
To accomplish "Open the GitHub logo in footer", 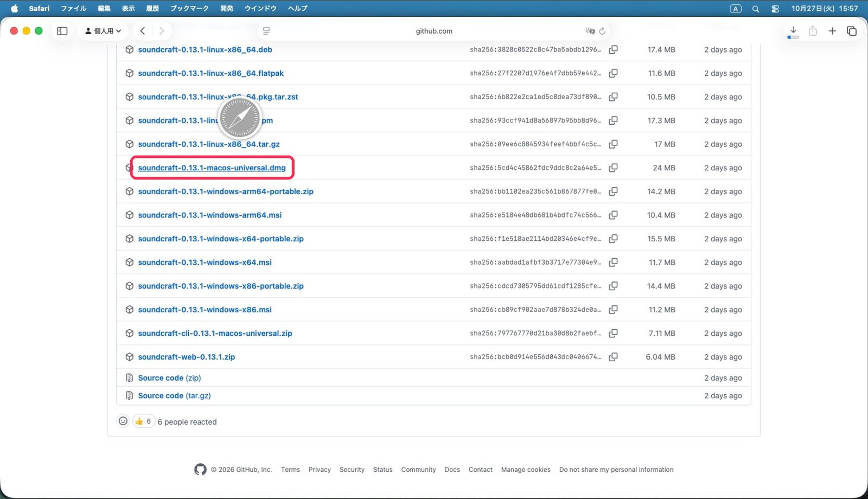I will tap(200, 469).
